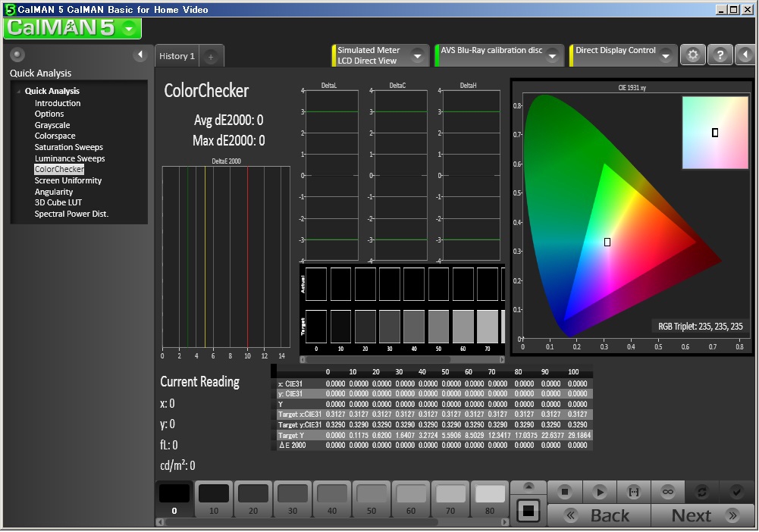Select the 30 percent gray swatch
The width and height of the screenshot is (759, 532).
(293, 499)
